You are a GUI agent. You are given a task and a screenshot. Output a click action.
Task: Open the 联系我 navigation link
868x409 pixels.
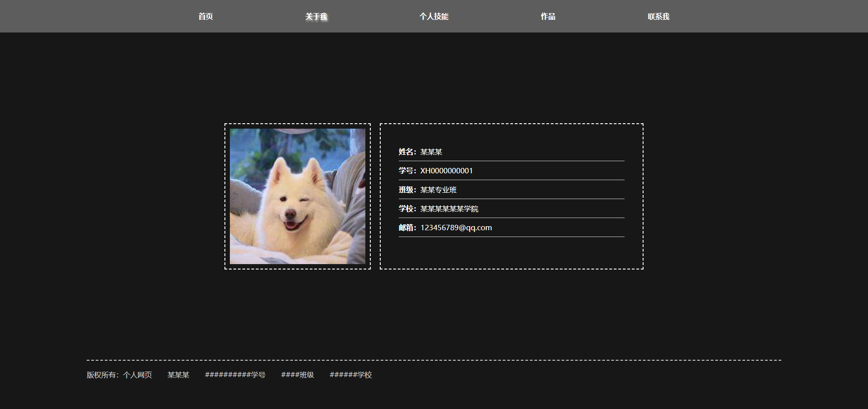[x=658, y=16]
